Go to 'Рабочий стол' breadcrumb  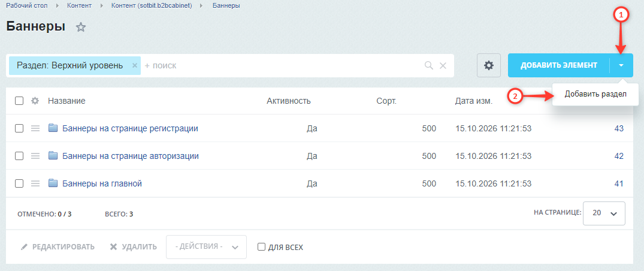pos(28,6)
